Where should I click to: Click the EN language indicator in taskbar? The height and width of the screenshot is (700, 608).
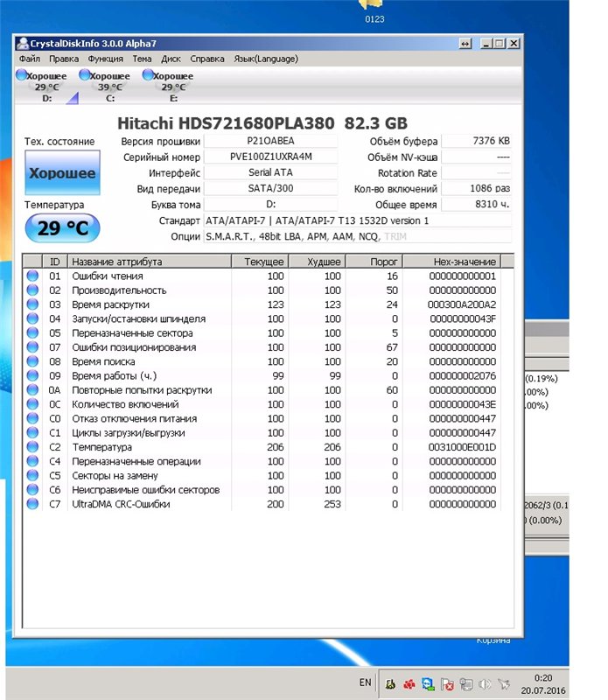(365, 682)
